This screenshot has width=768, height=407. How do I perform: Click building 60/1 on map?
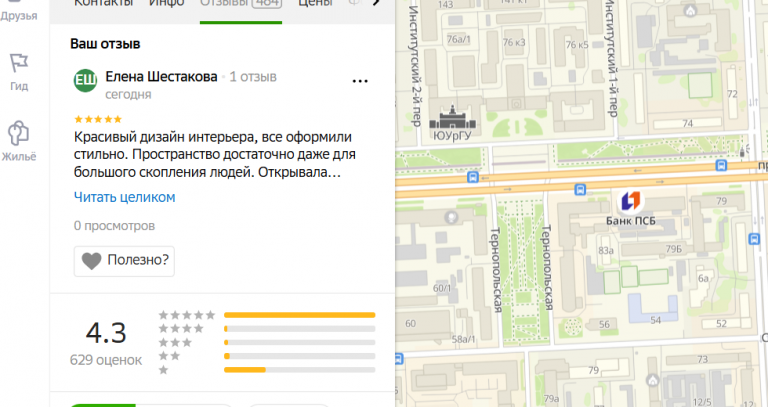click(442, 288)
